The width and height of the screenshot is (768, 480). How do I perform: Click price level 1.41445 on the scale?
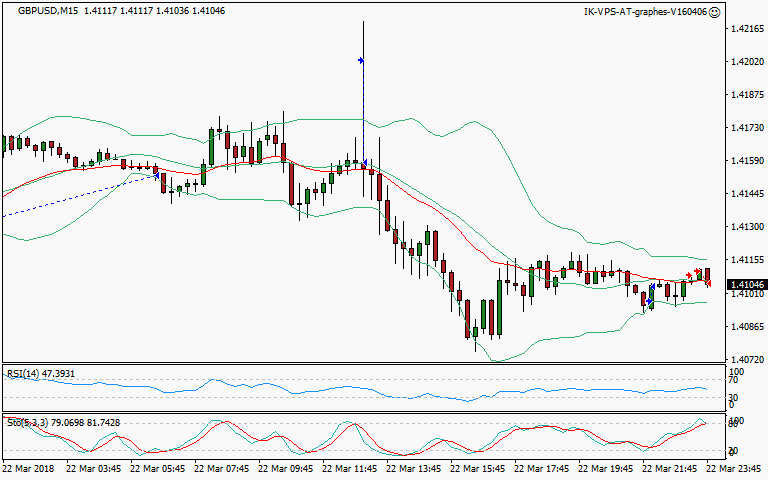747,194
